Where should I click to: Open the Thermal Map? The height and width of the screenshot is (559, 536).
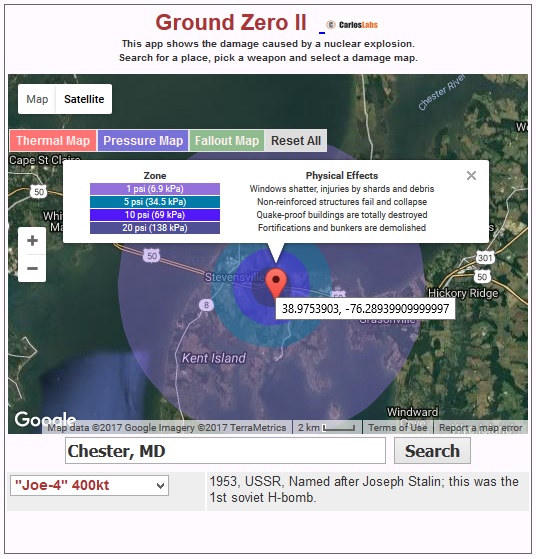click(53, 140)
